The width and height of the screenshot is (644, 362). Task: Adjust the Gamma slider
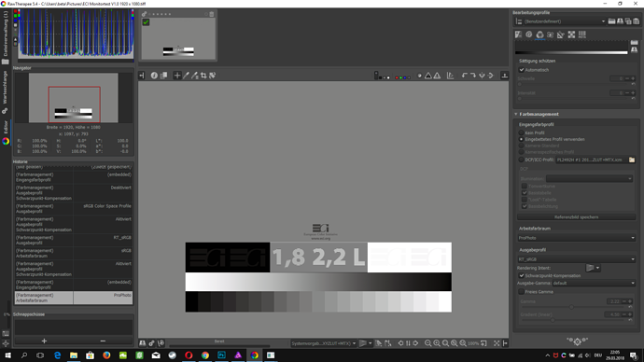pyautogui.click(x=571, y=307)
